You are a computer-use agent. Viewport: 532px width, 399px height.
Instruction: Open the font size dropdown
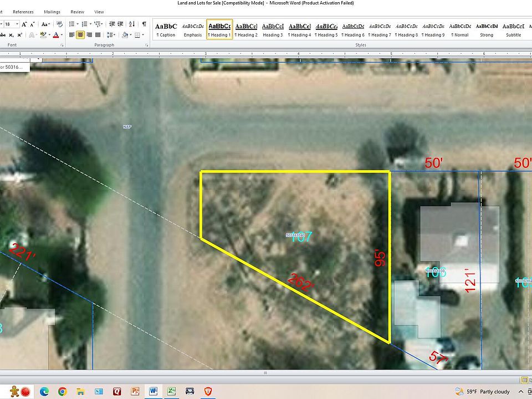coord(18,24)
